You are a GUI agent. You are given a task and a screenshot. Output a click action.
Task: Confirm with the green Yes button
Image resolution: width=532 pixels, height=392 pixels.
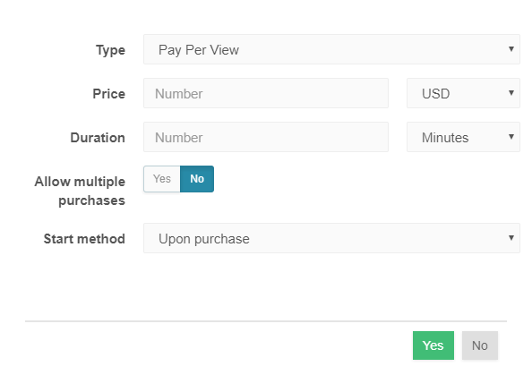tap(433, 345)
